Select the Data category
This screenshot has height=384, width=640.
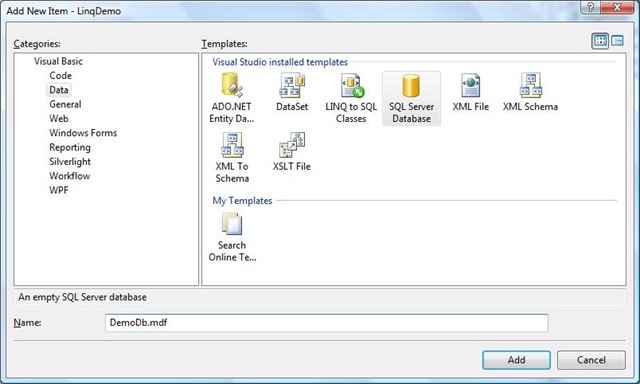click(59, 90)
